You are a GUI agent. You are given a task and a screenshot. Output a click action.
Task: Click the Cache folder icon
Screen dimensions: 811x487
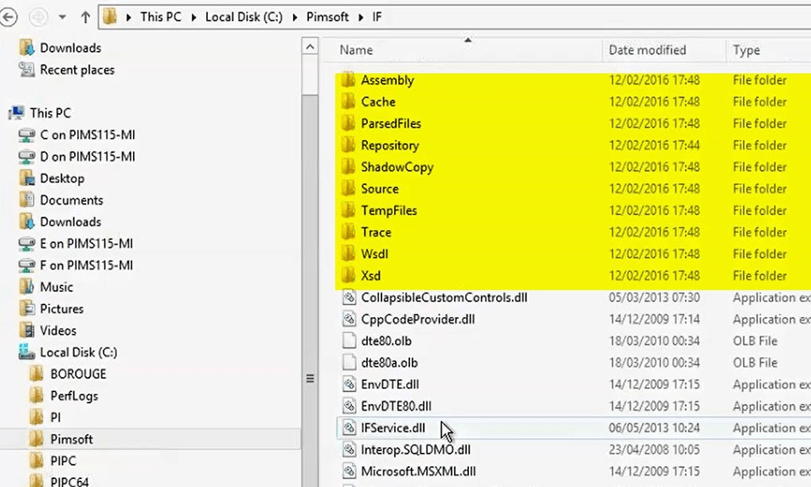coord(349,102)
